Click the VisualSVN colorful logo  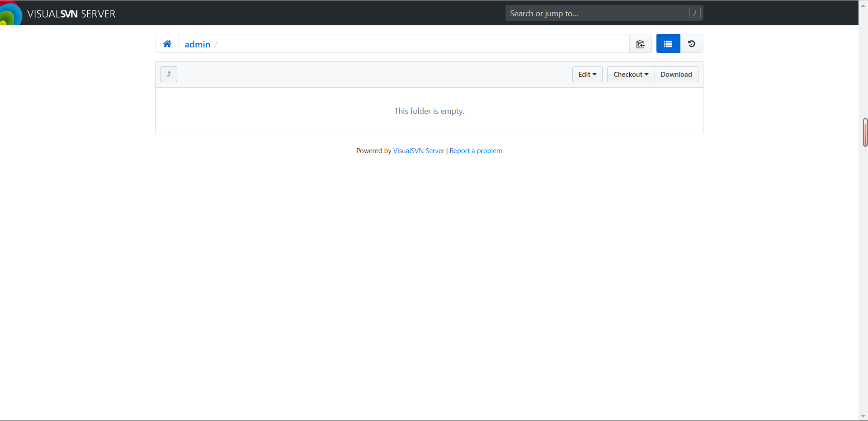point(10,14)
